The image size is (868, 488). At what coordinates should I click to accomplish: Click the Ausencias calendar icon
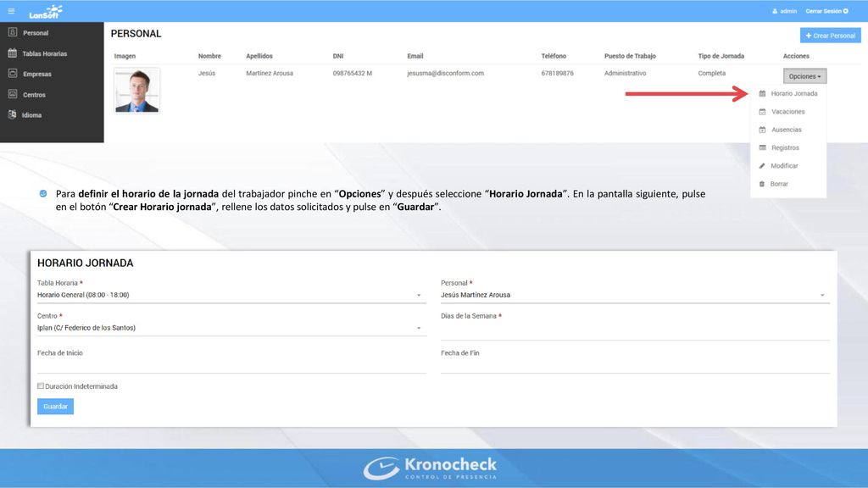coord(762,130)
